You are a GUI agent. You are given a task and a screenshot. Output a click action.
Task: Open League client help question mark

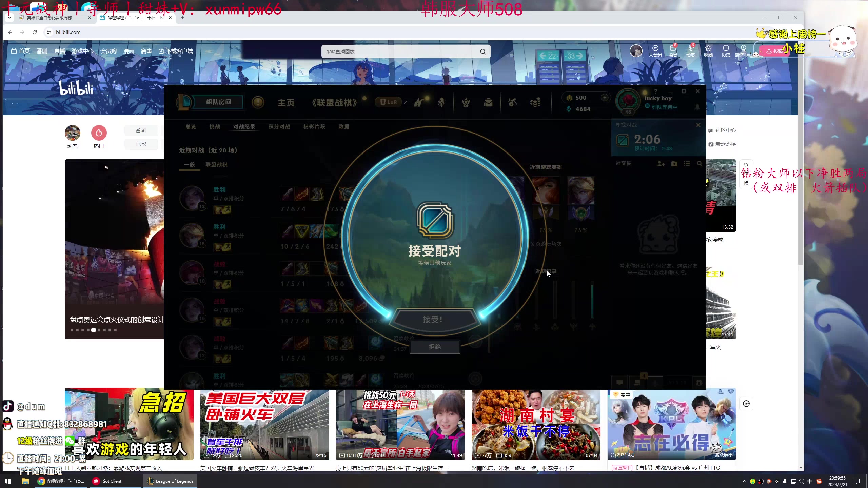click(656, 91)
